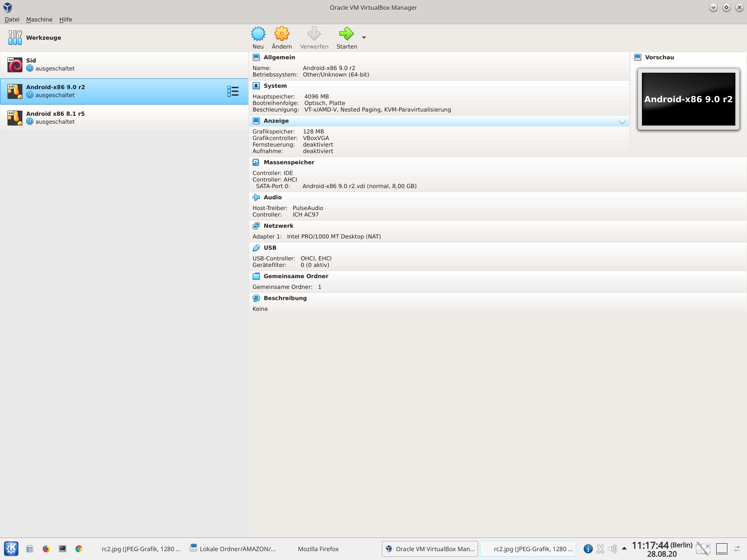The width and height of the screenshot is (747, 560).
Task: Click the Beschreibung speech icon
Action: tap(256, 298)
